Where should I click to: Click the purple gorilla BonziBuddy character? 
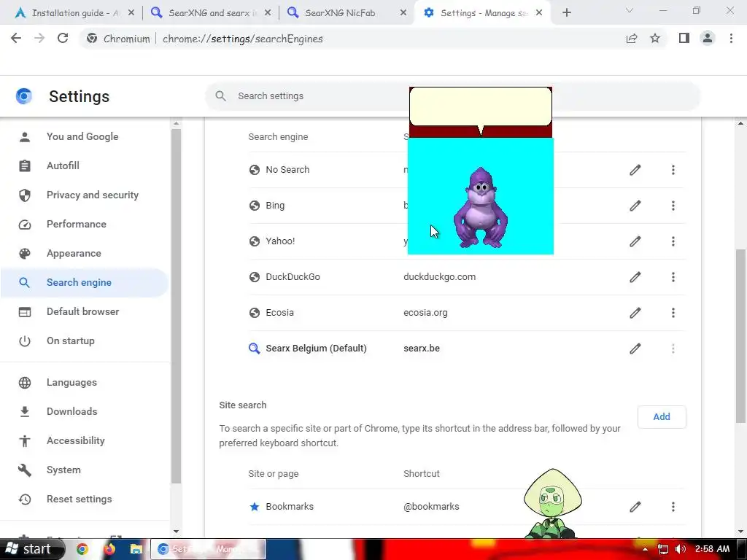(480, 208)
